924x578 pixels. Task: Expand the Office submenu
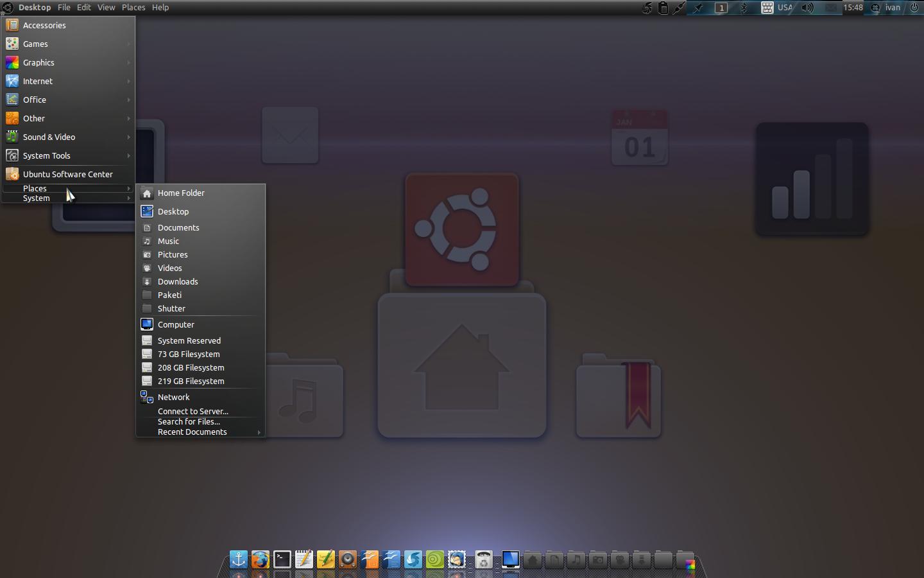click(x=68, y=100)
